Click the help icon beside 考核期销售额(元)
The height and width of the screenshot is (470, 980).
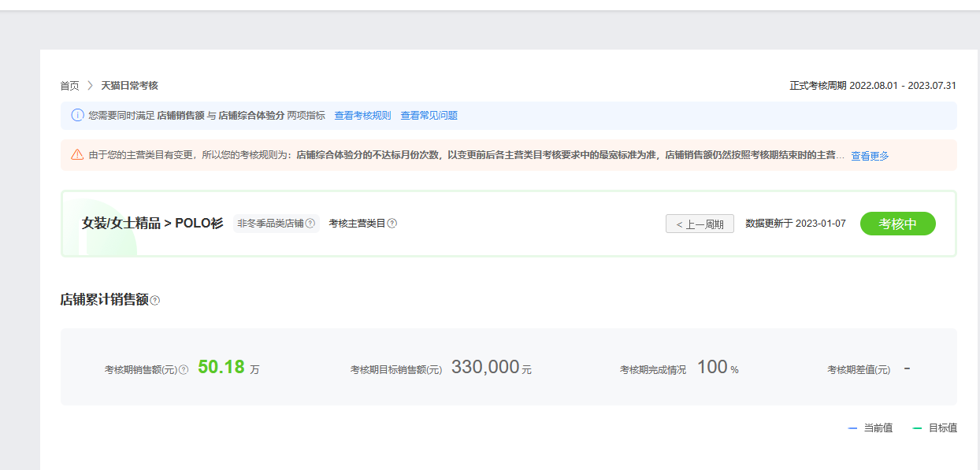[184, 369]
